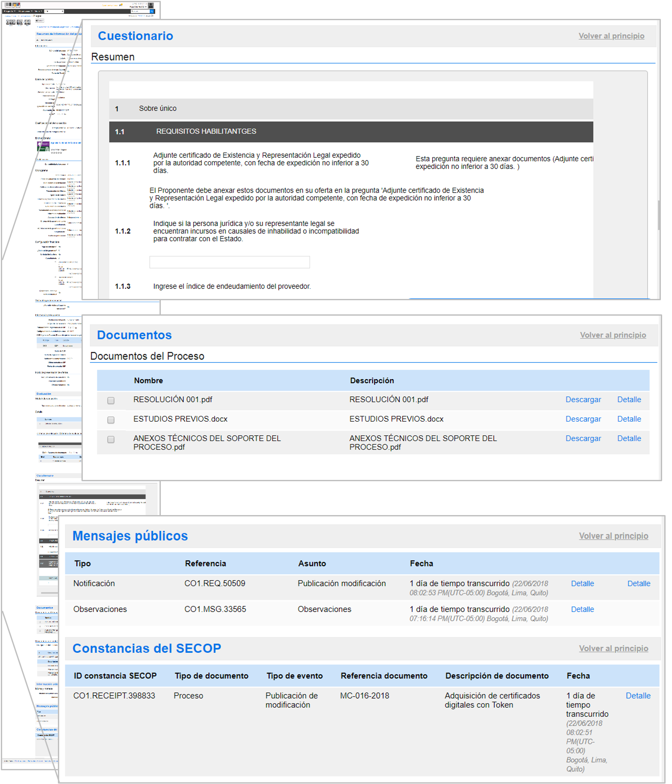
Task: Go to top from Mensajes públicos header
Action: click(613, 536)
